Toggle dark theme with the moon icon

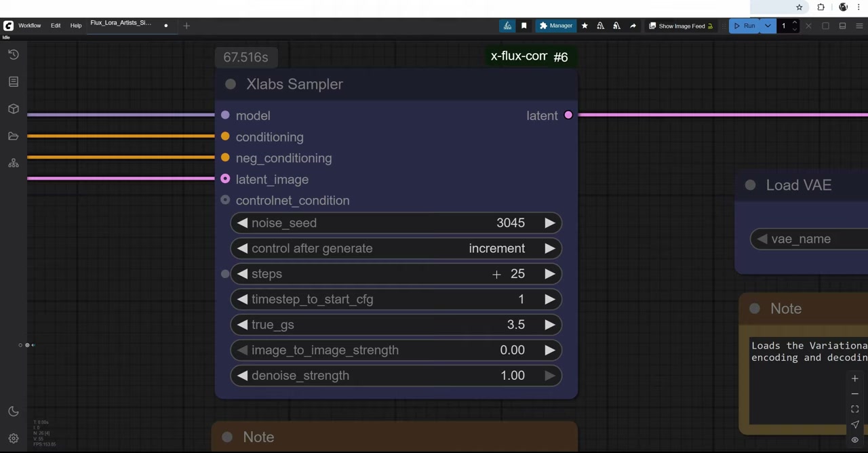14,412
